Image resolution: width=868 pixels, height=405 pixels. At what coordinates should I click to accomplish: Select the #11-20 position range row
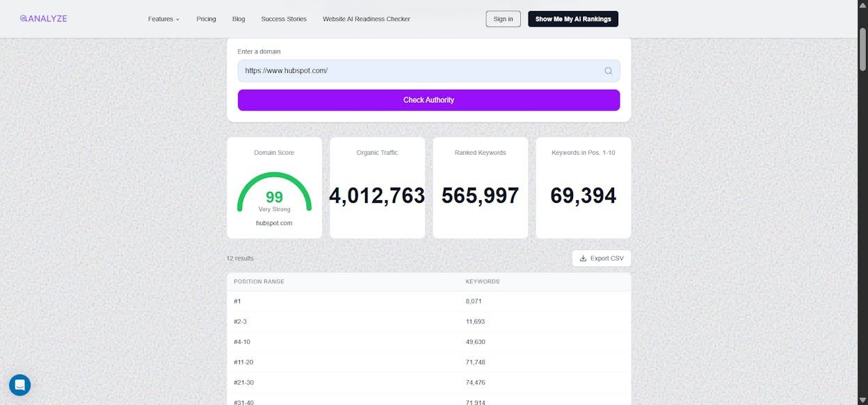[x=428, y=362]
